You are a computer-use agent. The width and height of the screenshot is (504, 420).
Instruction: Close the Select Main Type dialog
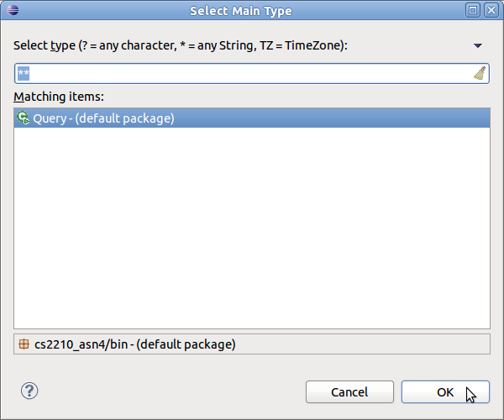(491, 10)
